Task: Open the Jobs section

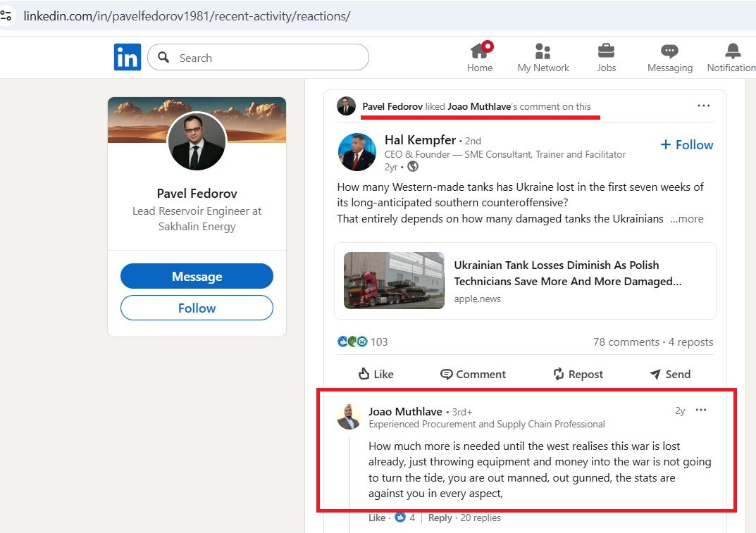Action: 606,56
